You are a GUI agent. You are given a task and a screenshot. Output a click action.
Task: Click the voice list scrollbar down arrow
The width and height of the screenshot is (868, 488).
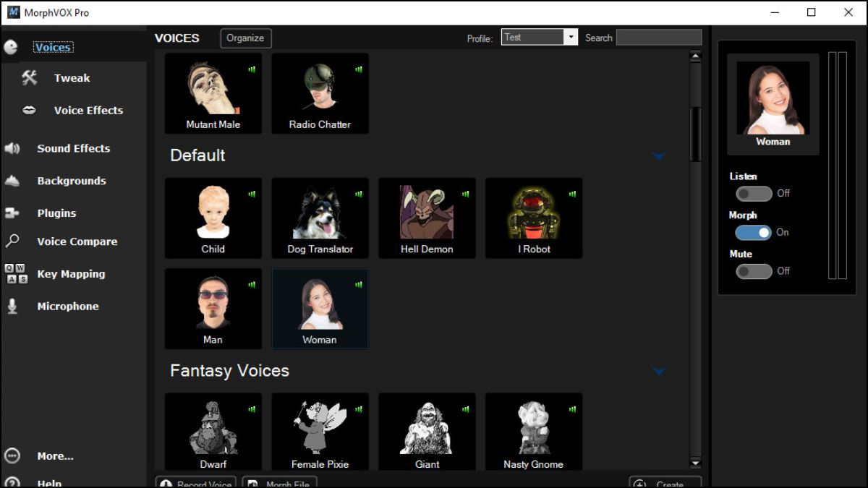click(696, 463)
